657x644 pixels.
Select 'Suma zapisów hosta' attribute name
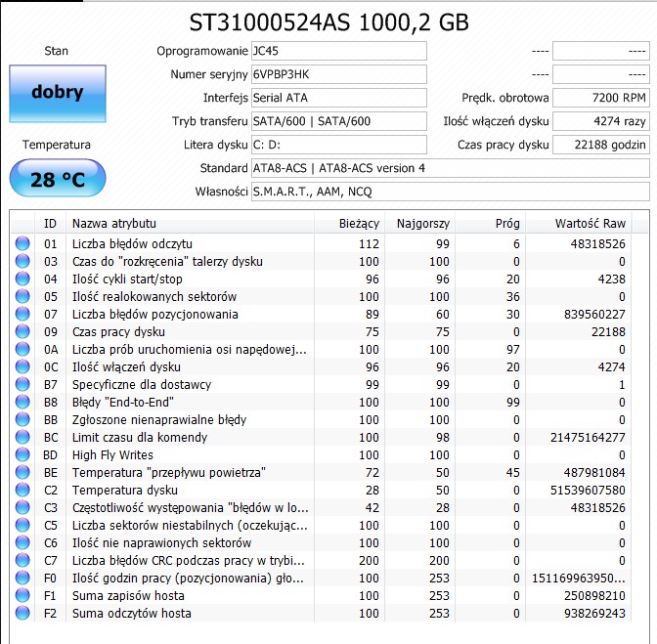pyautogui.click(x=128, y=595)
